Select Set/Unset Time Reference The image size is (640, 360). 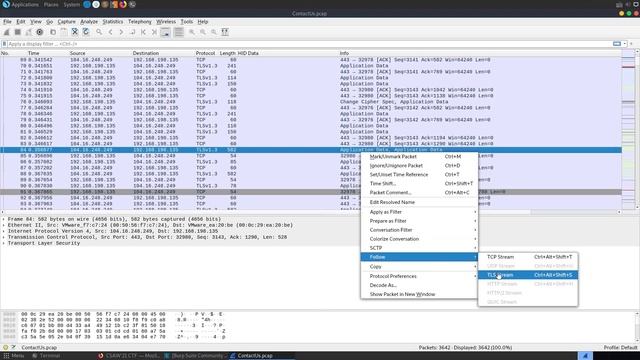[419, 174]
